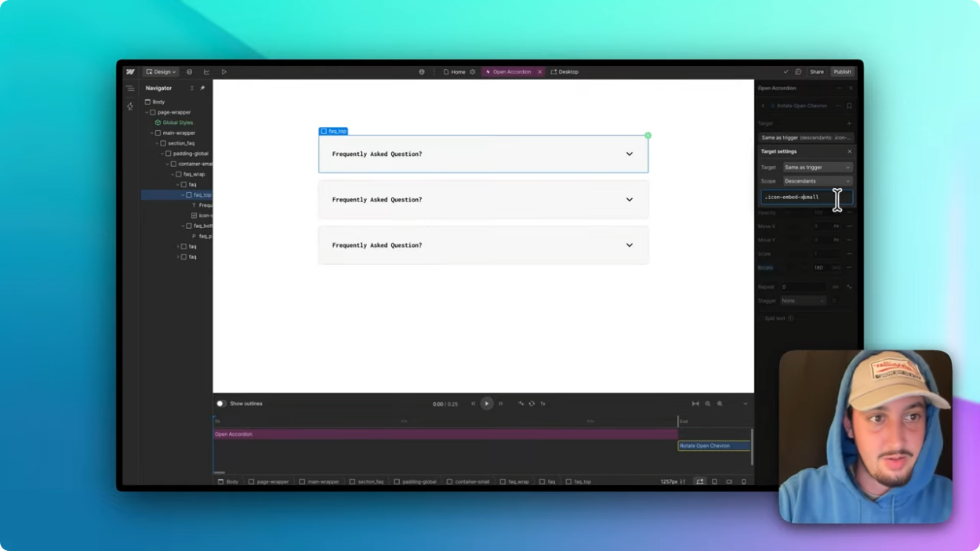Zoom out the timeline
Image resolution: width=980 pixels, height=551 pixels.
[707, 404]
